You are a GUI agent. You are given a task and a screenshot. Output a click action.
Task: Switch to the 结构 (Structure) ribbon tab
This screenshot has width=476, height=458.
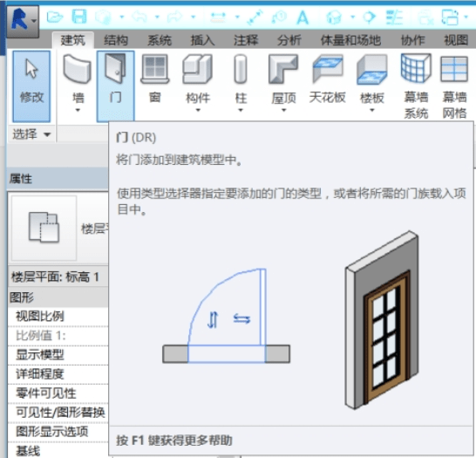(116, 40)
